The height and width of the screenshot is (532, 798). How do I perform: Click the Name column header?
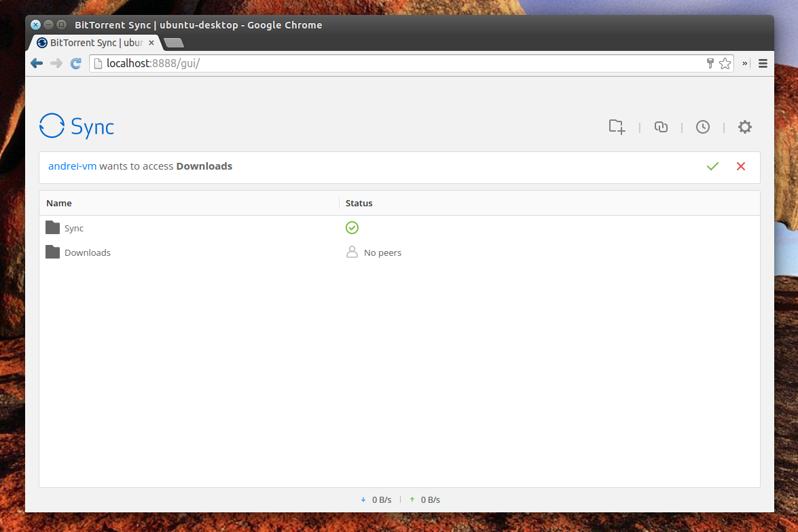coord(59,203)
